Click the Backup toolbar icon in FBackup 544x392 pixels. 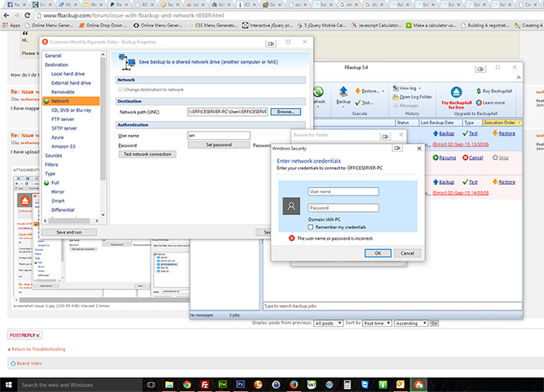pyautogui.click(x=343, y=95)
